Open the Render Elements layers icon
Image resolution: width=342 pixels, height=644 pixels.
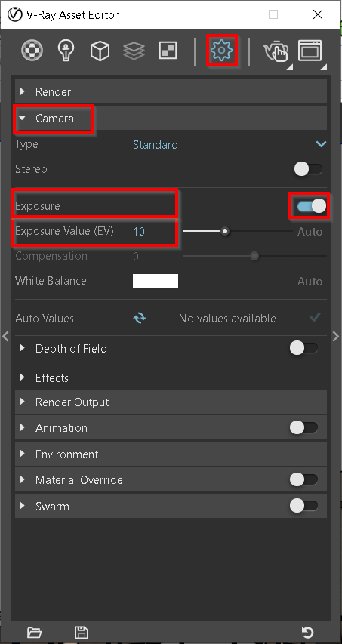(x=134, y=51)
